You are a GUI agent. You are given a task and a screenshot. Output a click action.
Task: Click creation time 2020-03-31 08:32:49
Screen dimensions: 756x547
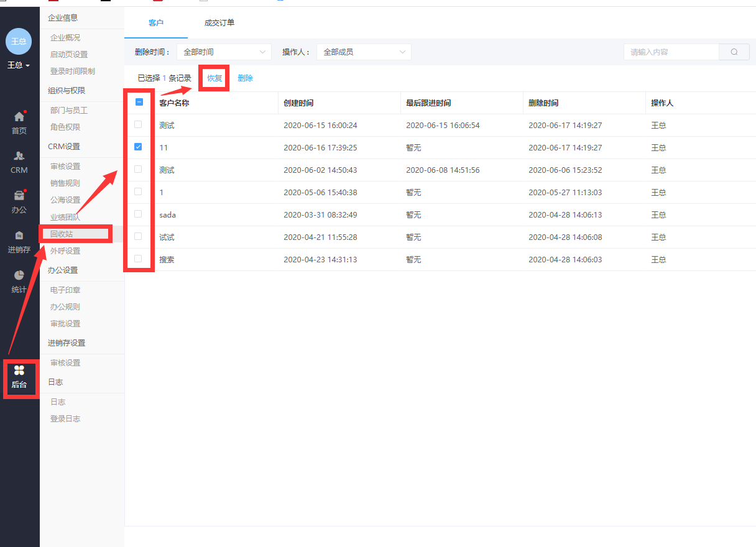320,215
